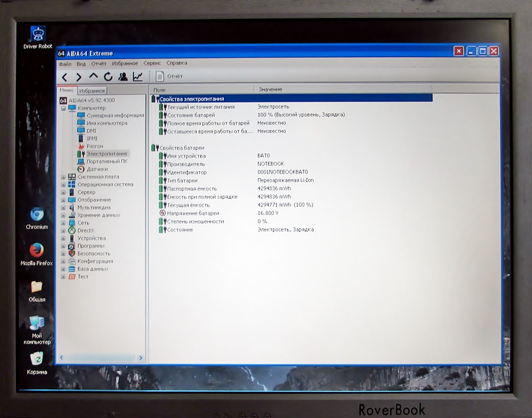Click the tree panel horizontal scrollbar
Screen dimensions: 532x418
[x=100, y=358]
